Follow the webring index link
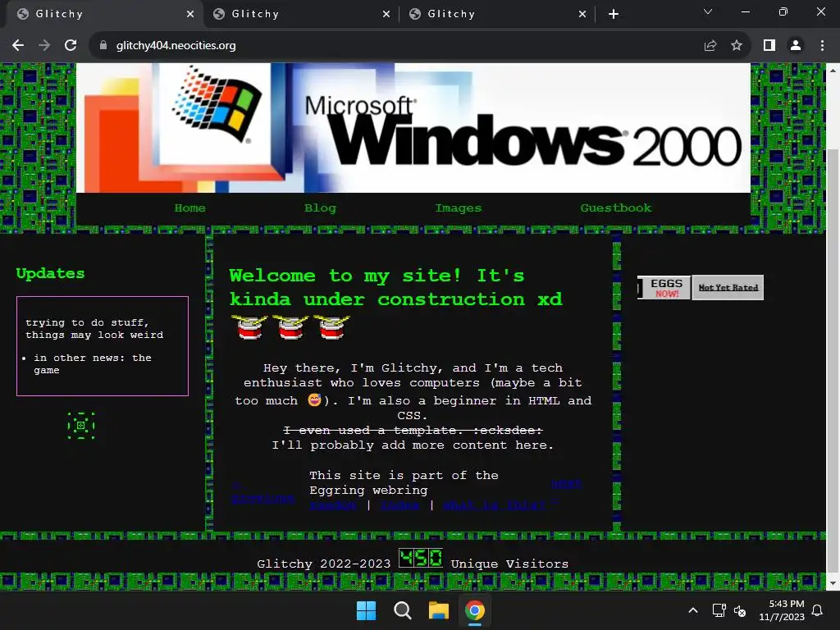840x630 pixels. [399, 505]
